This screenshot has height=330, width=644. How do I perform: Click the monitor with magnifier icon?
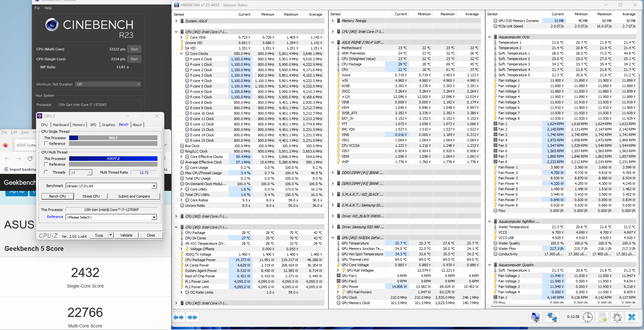[535, 317]
